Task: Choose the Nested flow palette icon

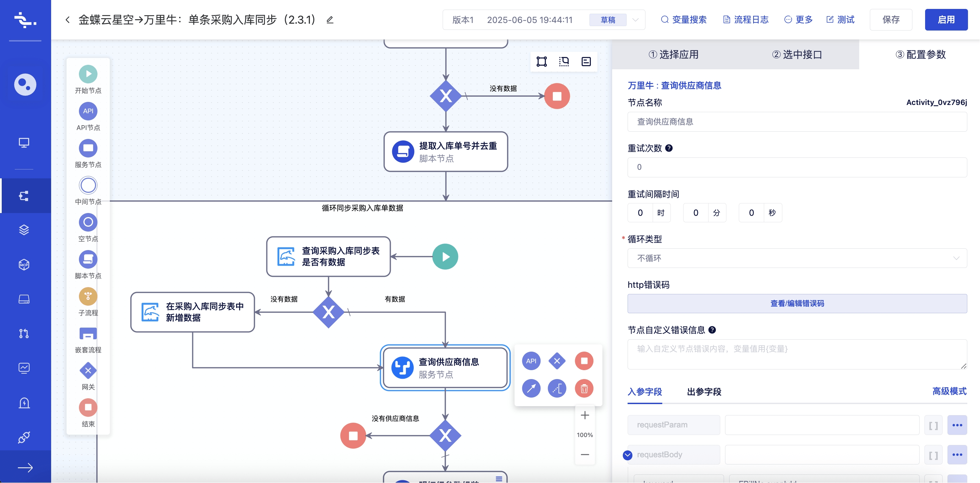Action: (88, 333)
